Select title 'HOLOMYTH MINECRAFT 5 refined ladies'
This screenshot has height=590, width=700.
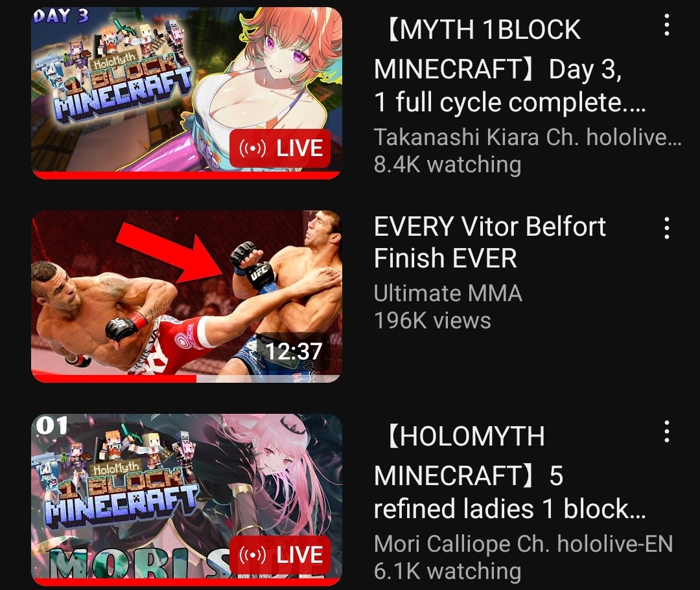click(x=510, y=473)
